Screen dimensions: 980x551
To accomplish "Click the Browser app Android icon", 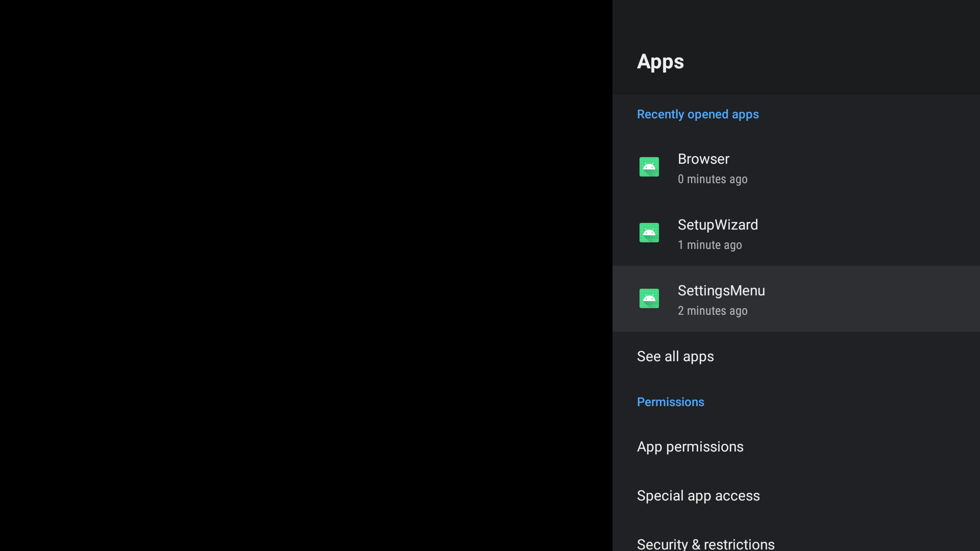I will pyautogui.click(x=649, y=167).
